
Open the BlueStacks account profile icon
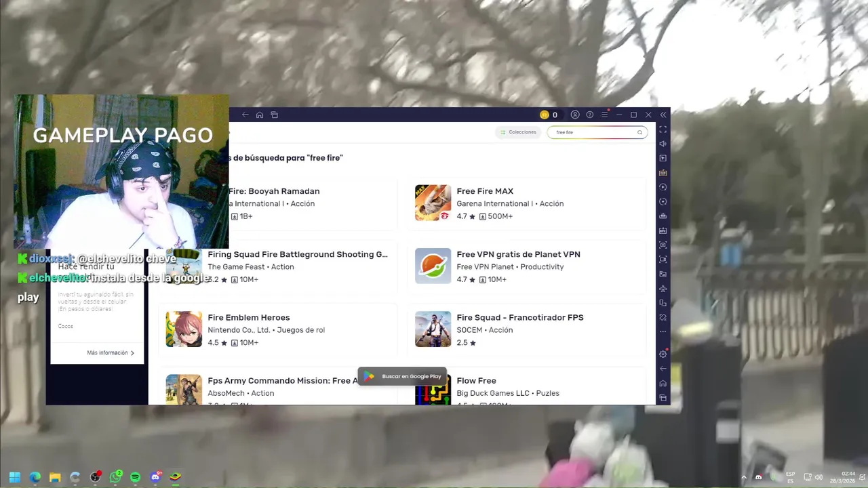coord(575,115)
